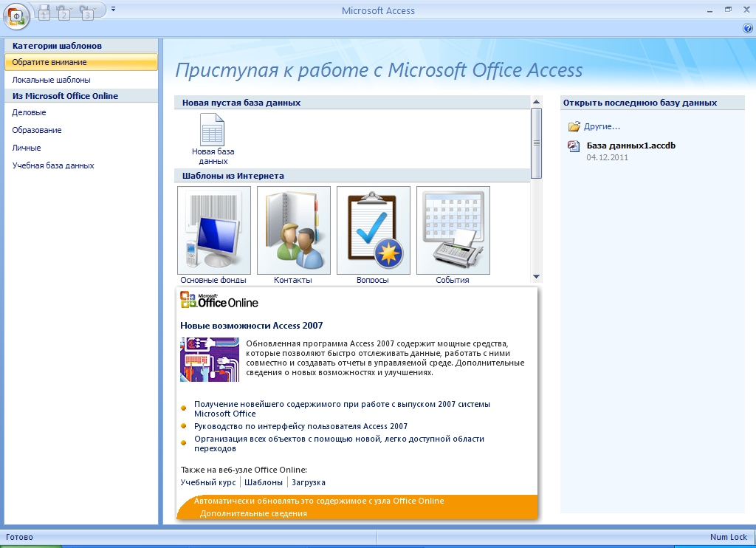Select the Обратите внимание category
This screenshot has width=756, height=548.
(x=81, y=62)
